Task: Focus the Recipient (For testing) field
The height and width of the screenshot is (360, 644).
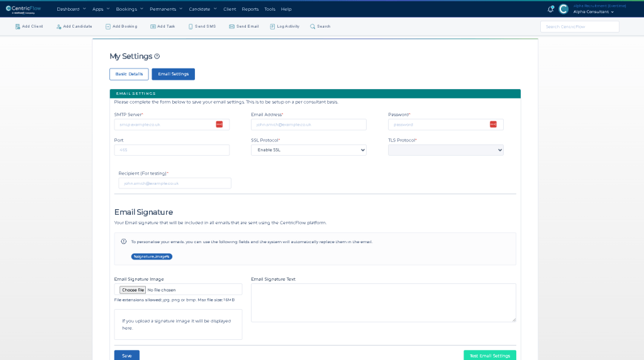Action: [x=175, y=183]
